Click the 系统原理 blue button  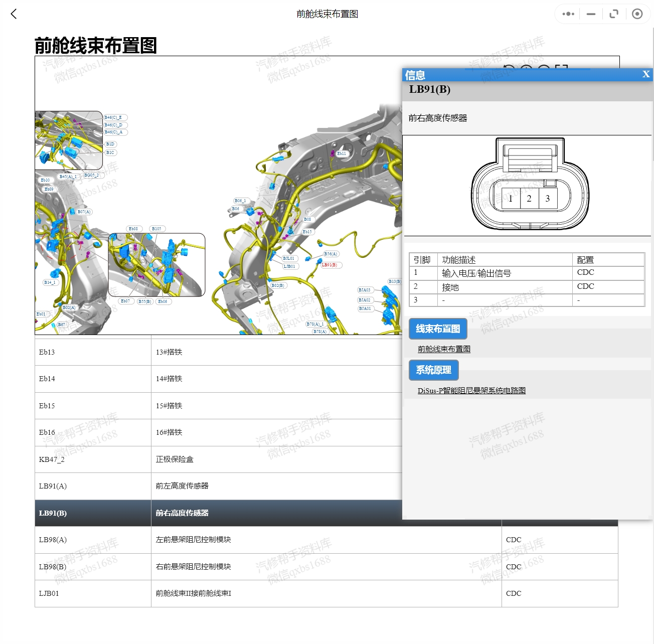[x=433, y=370]
